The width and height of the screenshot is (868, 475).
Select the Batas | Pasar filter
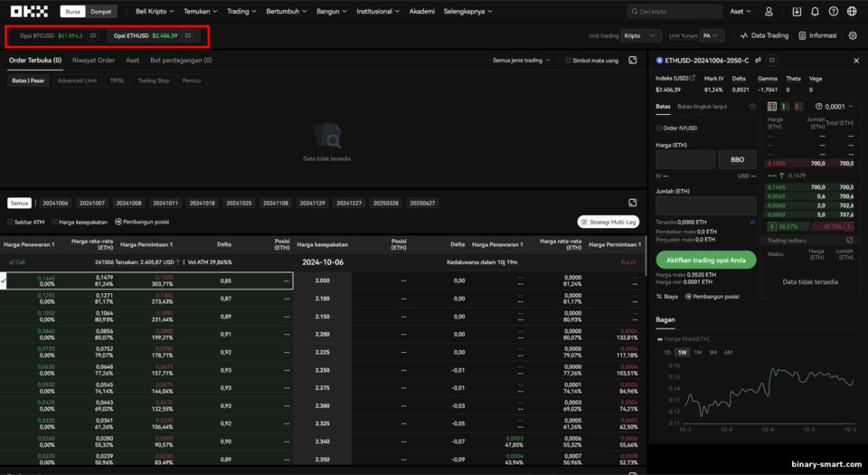click(28, 81)
